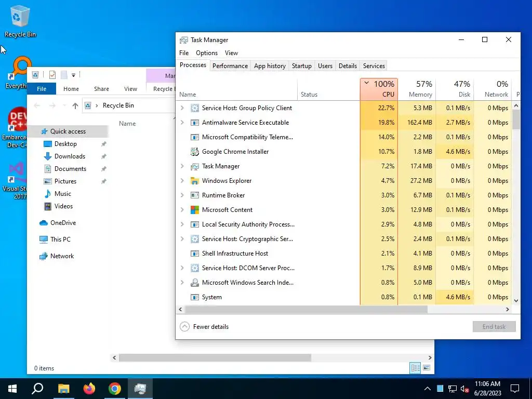Click muted volume icon in system tray
The height and width of the screenshot is (399, 532).
465,389
